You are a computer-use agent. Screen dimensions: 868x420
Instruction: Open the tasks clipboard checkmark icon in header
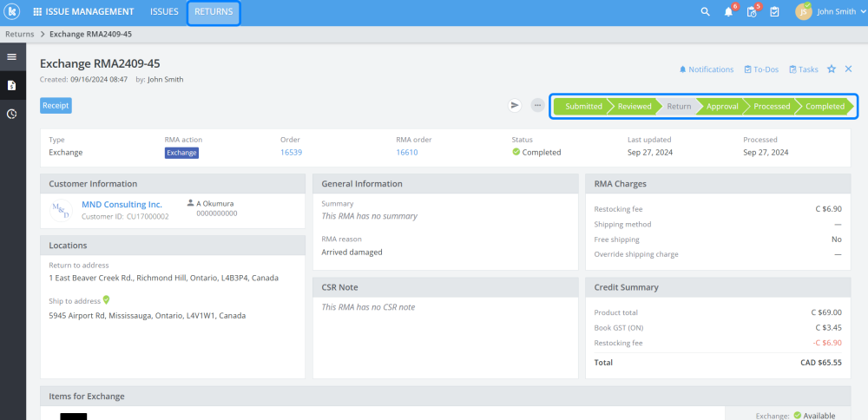tap(774, 11)
